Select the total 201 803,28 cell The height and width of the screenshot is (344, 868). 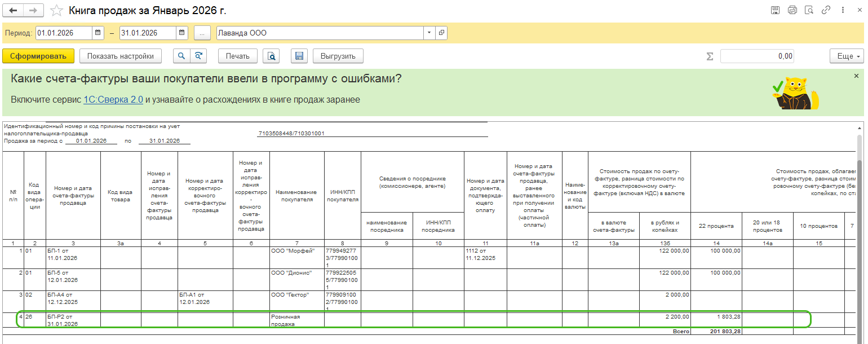click(x=716, y=332)
